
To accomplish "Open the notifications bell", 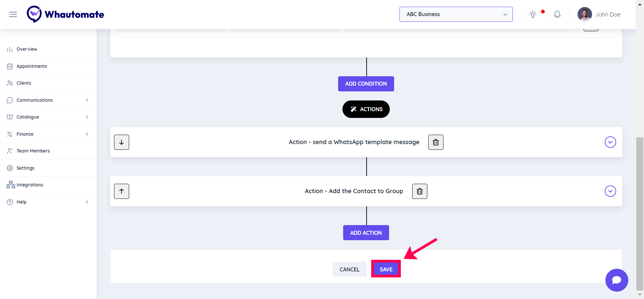I will point(557,14).
